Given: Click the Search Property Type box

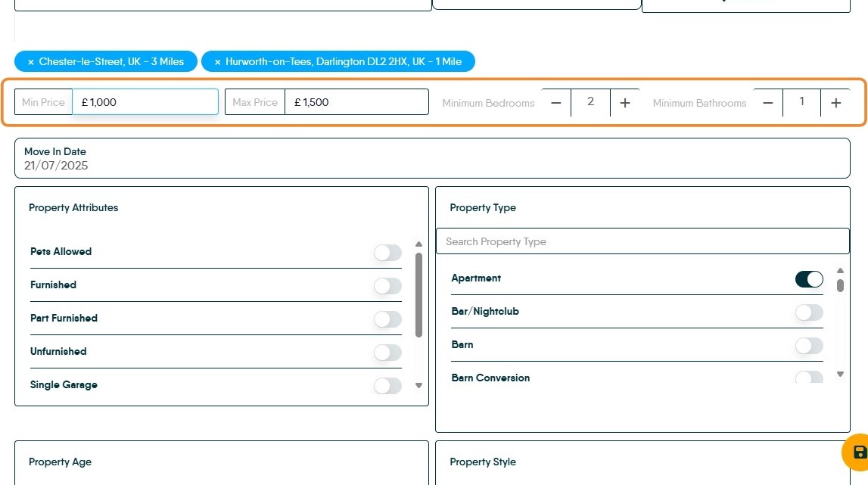Looking at the screenshot, I should (x=642, y=241).
